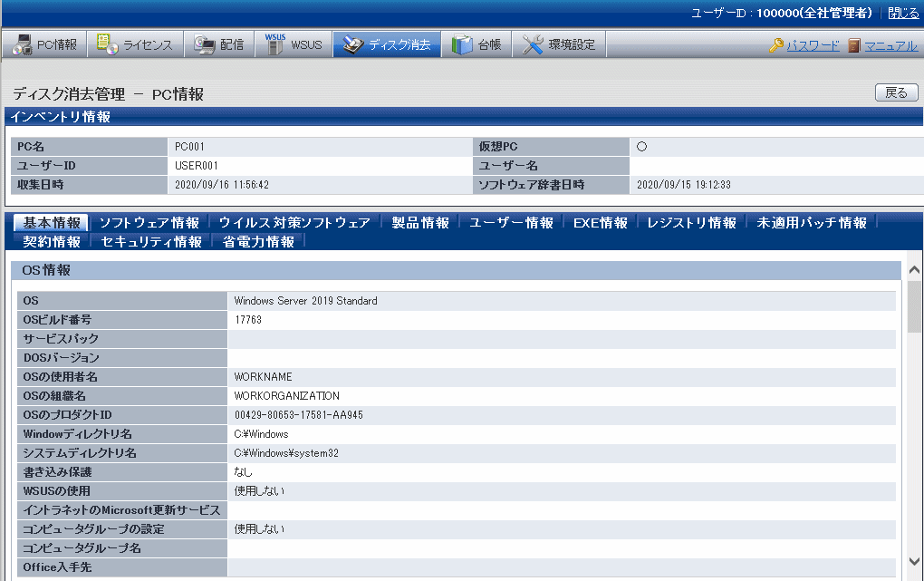The height and width of the screenshot is (581, 924).
Task: Click the C:¥Windows¥system32 value
Action: click(286, 453)
